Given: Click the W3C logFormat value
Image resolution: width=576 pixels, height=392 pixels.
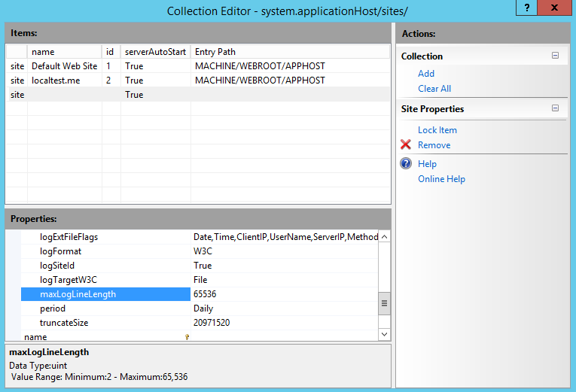Looking at the screenshot, I should (285, 251).
